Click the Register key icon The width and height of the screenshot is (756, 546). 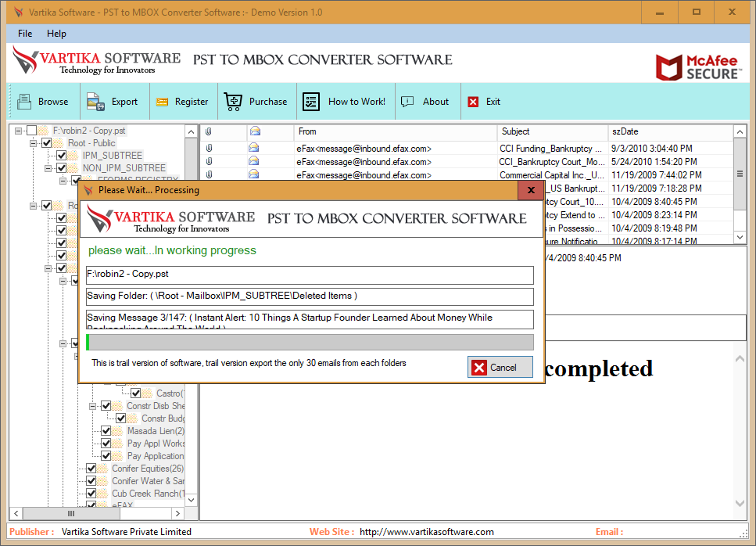[162, 102]
